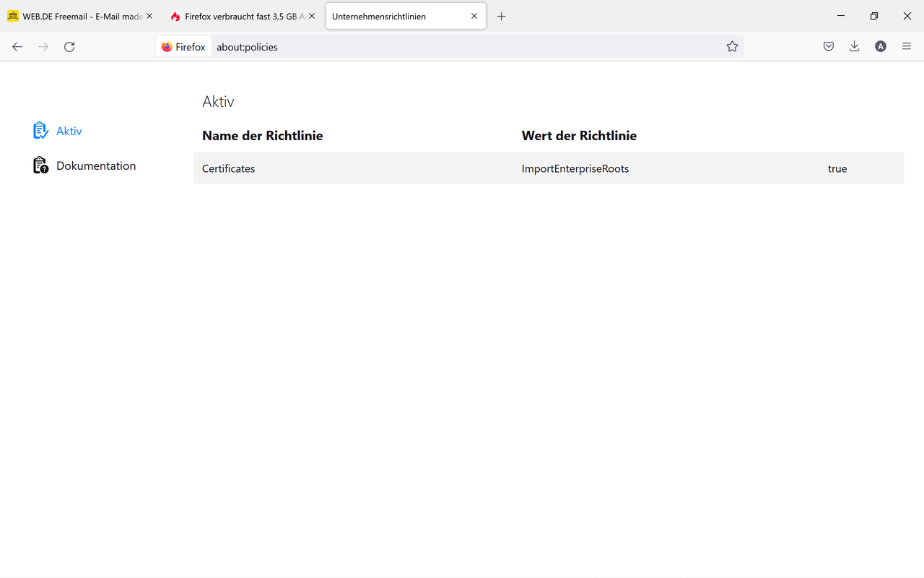
Task: Select the Certificates policy row
Action: (x=228, y=168)
